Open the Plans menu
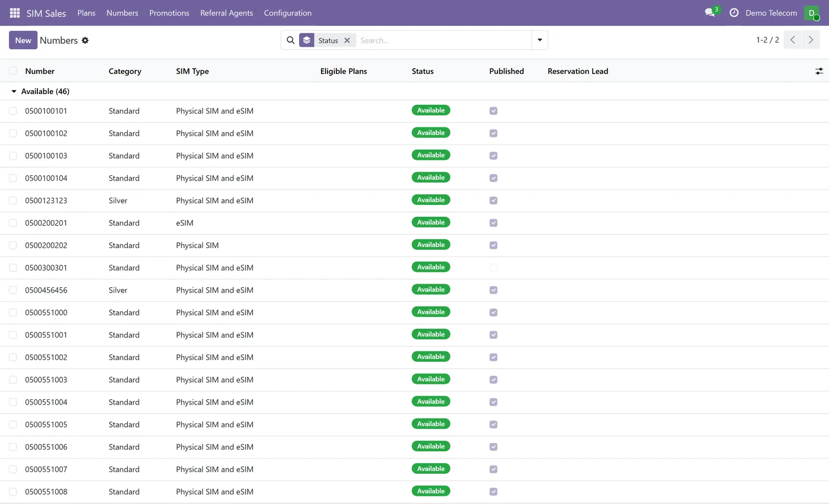This screenshot has width=829, height=504. pyautogui.click(x=86, y=13)
